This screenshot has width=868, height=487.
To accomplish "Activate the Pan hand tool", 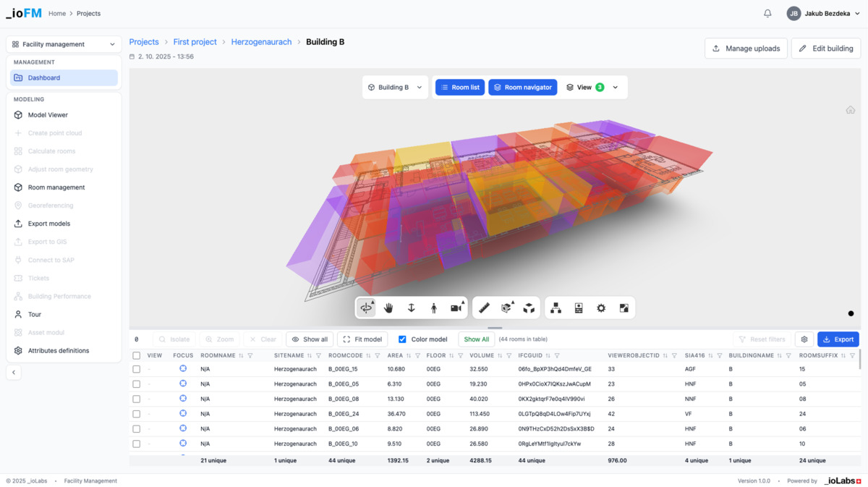I will 388,308.
